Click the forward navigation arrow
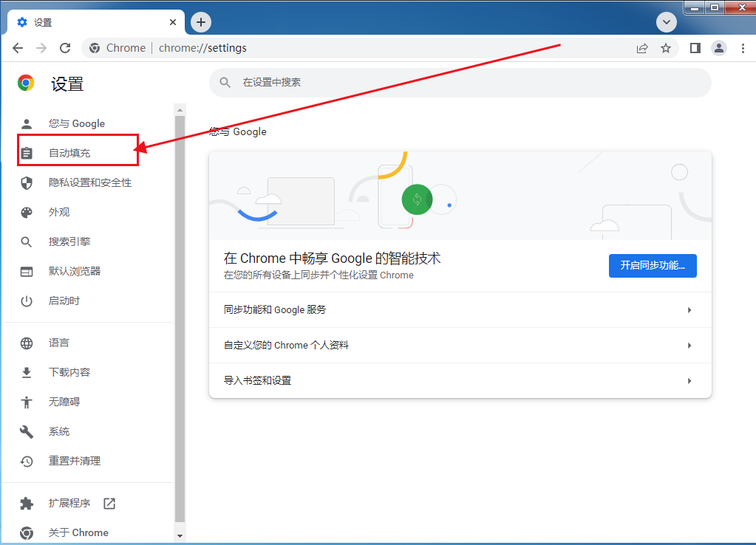756x545 pixels. 41,48
